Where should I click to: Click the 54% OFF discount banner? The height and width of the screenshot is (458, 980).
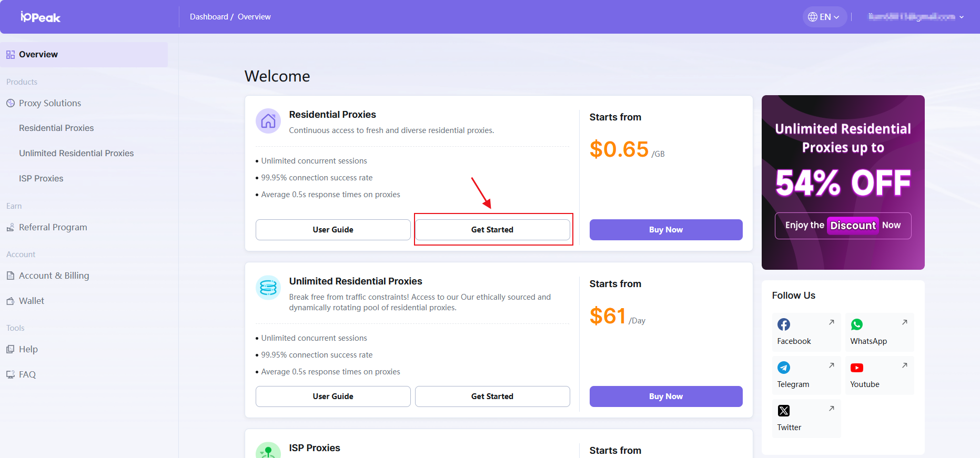tap(843, 182)
